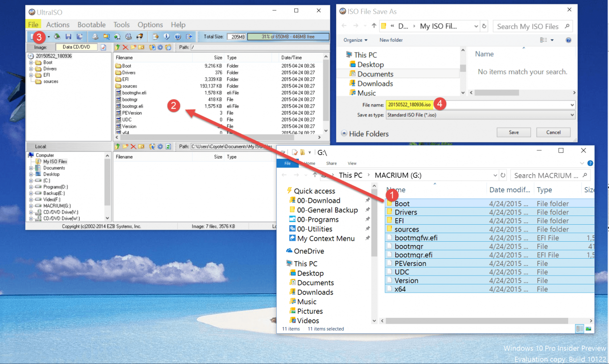Open the Options menu in UltraISO
Image resolution: width=609 pixels, height=364 pixels.
[x=150, y=25]
